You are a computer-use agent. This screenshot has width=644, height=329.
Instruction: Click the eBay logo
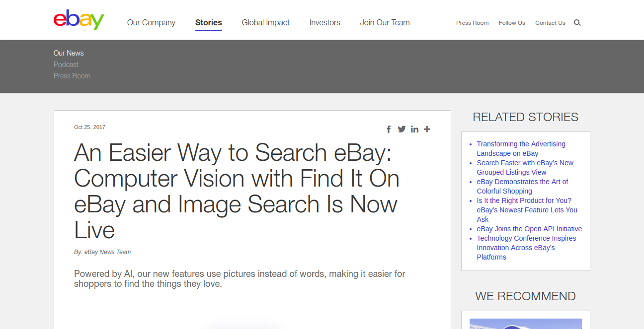coord(79,20)
